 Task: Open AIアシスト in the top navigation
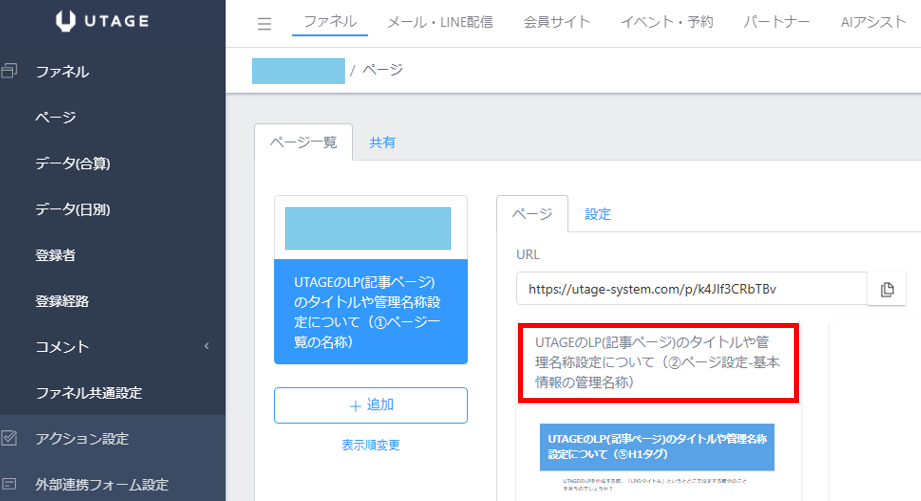click(x=873, y=22)
